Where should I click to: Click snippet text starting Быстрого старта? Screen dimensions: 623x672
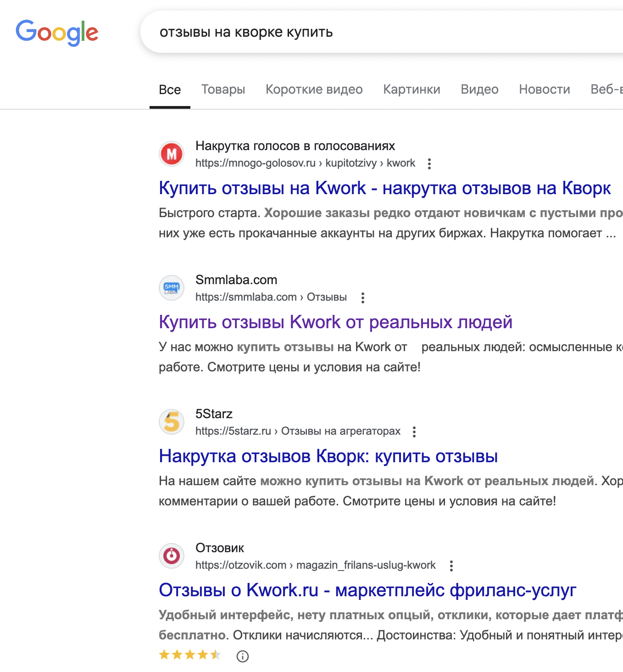tap(391, 223)
